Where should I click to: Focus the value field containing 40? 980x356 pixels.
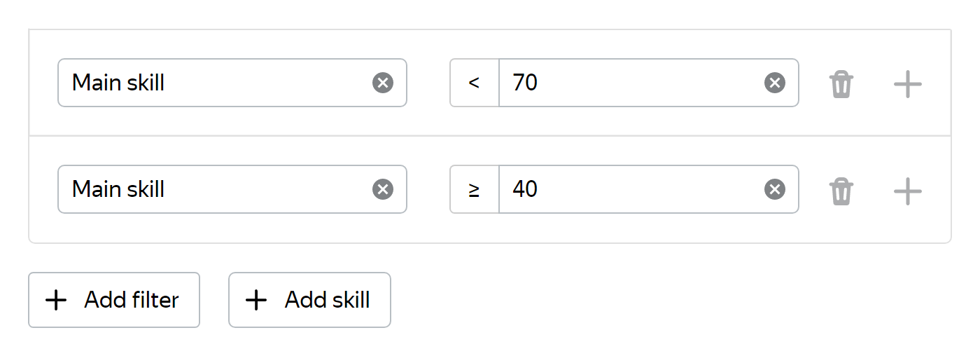point(649,189)
